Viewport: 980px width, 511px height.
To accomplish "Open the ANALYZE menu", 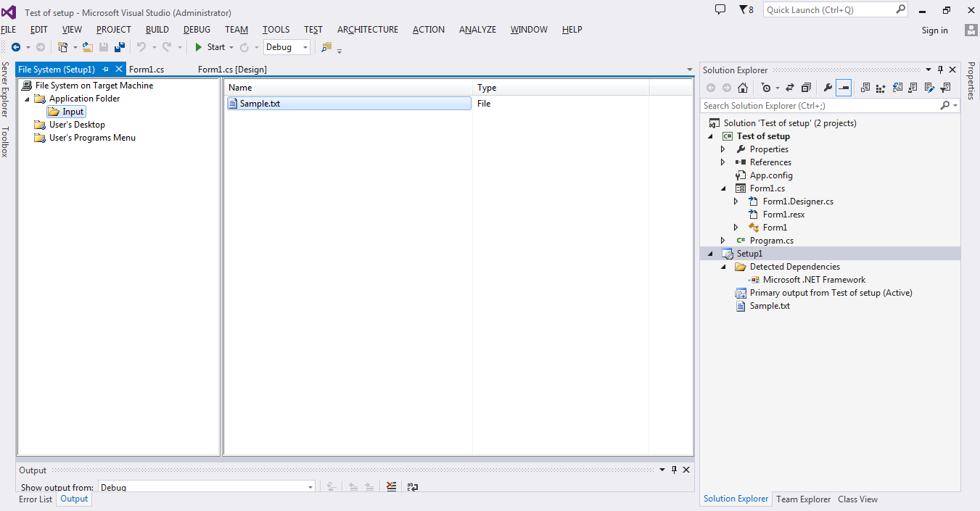I will 477,30.
